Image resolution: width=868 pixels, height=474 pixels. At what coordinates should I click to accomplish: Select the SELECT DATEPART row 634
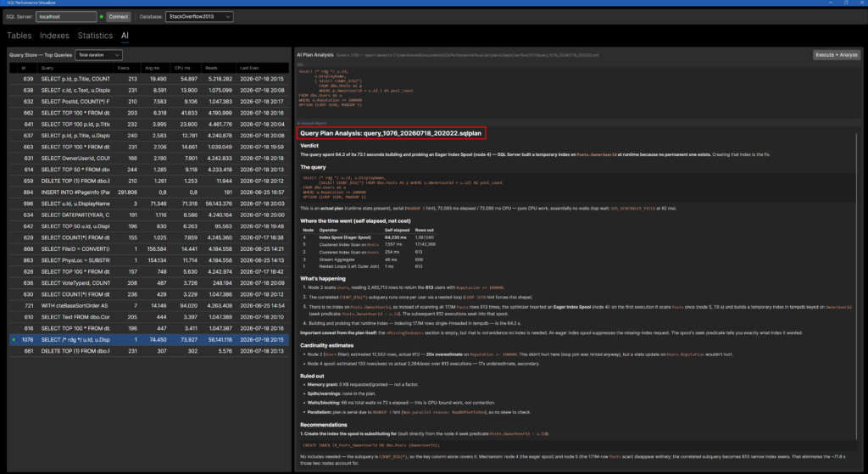149,215
